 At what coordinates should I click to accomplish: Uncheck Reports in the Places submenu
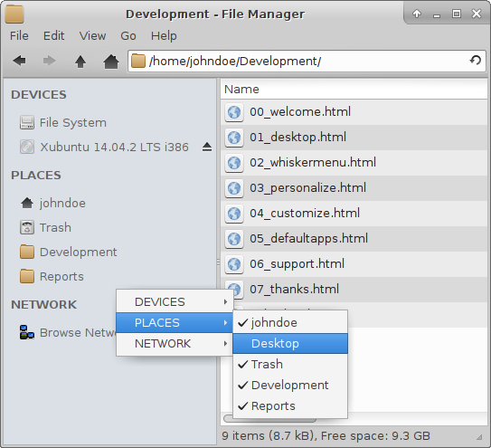point(290,406)
